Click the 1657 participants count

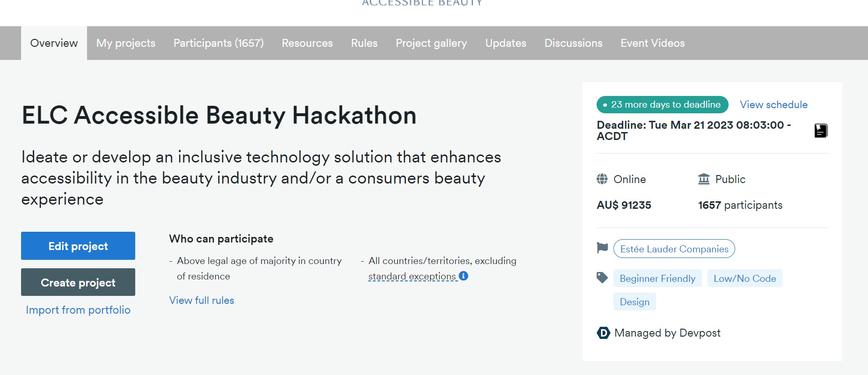tap(740, 205)
